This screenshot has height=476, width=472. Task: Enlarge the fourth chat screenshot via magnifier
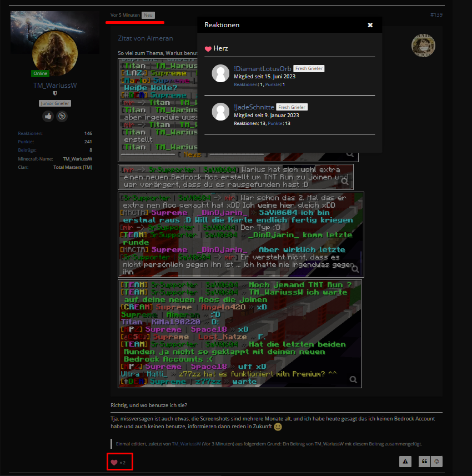pos(353,380)
